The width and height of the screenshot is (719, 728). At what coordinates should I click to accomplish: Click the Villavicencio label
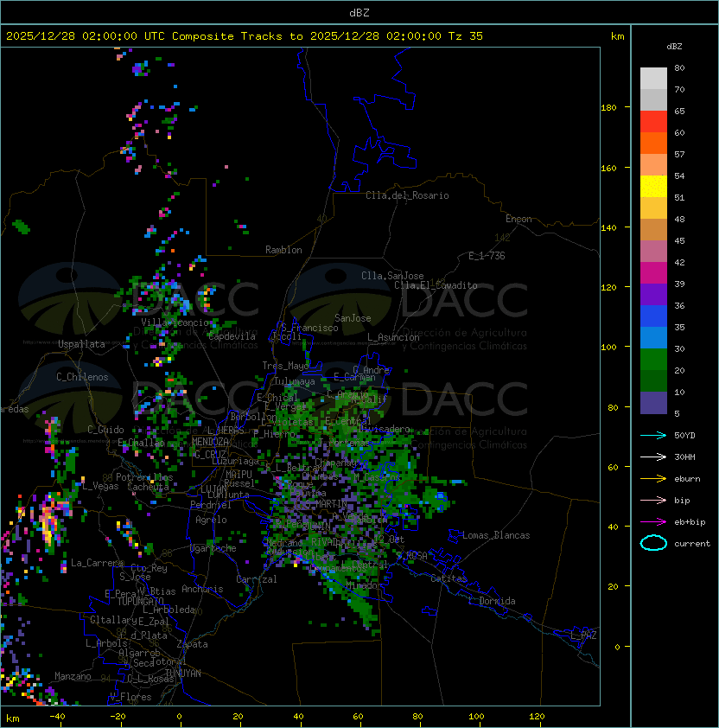pyautogui.click(x=175, y=322)
